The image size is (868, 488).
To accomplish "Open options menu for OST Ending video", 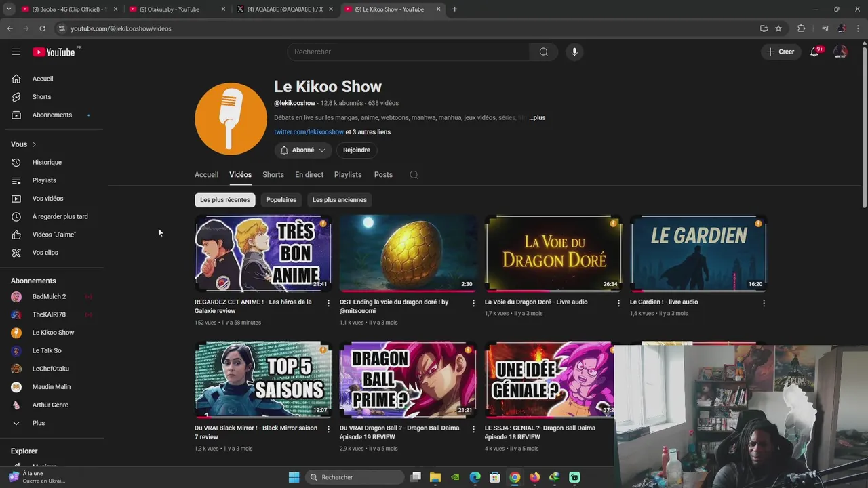I will 474,303.
